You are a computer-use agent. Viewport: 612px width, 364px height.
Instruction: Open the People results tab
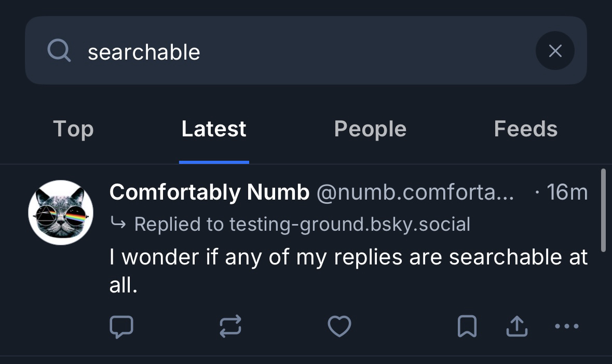click(370, 129)
